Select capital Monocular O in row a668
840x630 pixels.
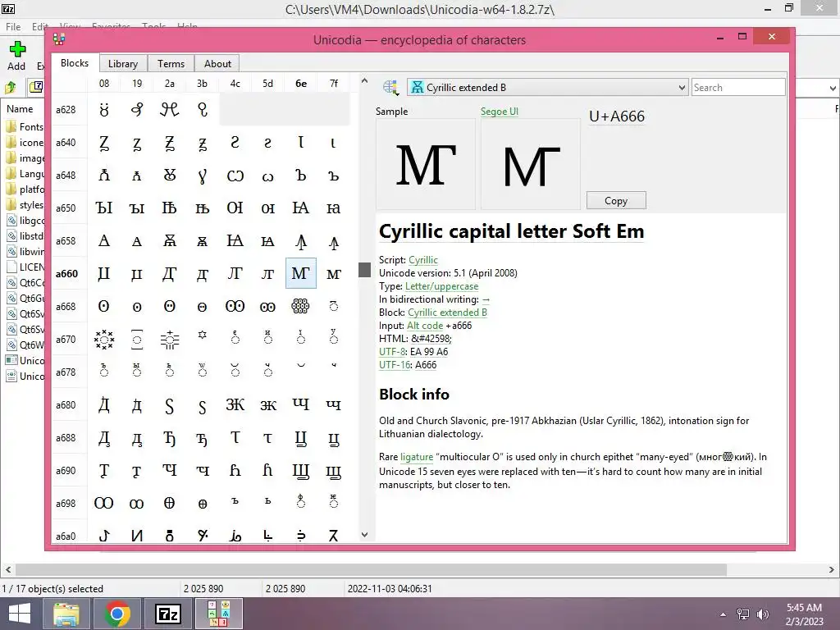click(104, 307)
